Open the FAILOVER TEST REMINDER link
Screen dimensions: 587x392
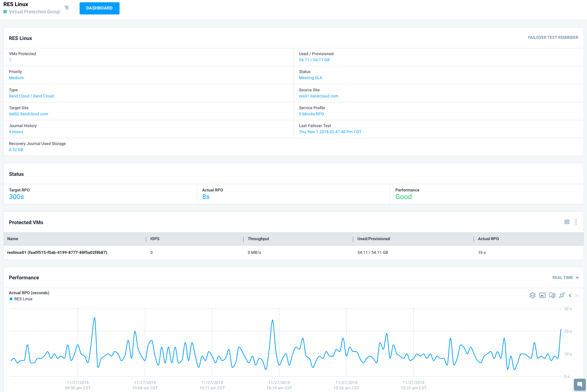click(x=553, y=38)
